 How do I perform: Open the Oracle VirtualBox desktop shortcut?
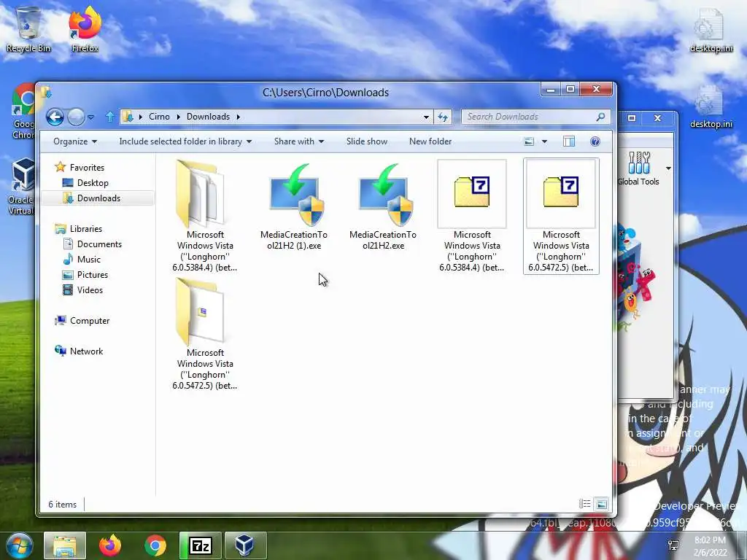click(x=21, y=187)
